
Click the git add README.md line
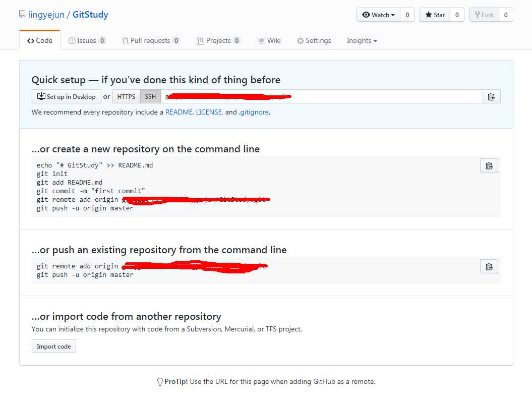[70, 182]
